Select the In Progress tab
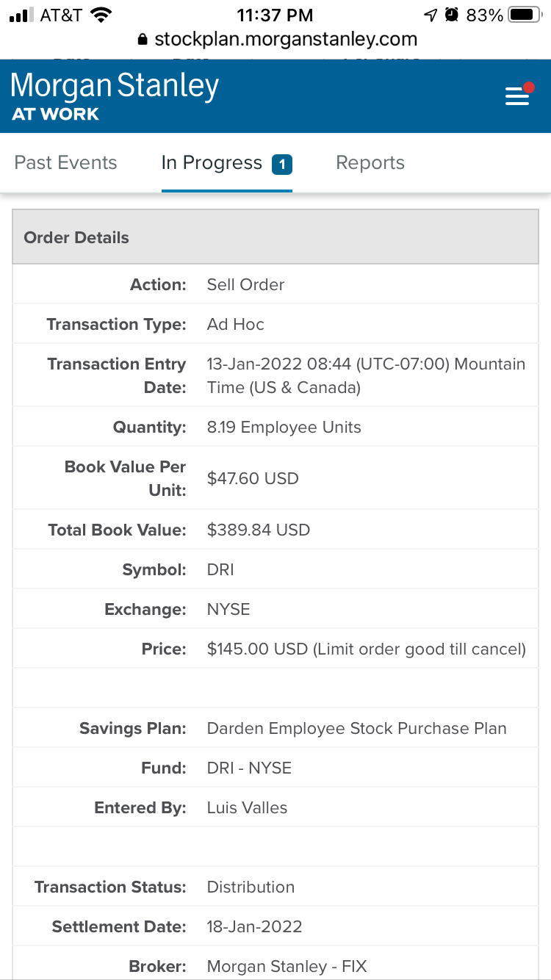The width and height of the screenshot is (551, 980). pyautogui.click(x=212, y=163)
